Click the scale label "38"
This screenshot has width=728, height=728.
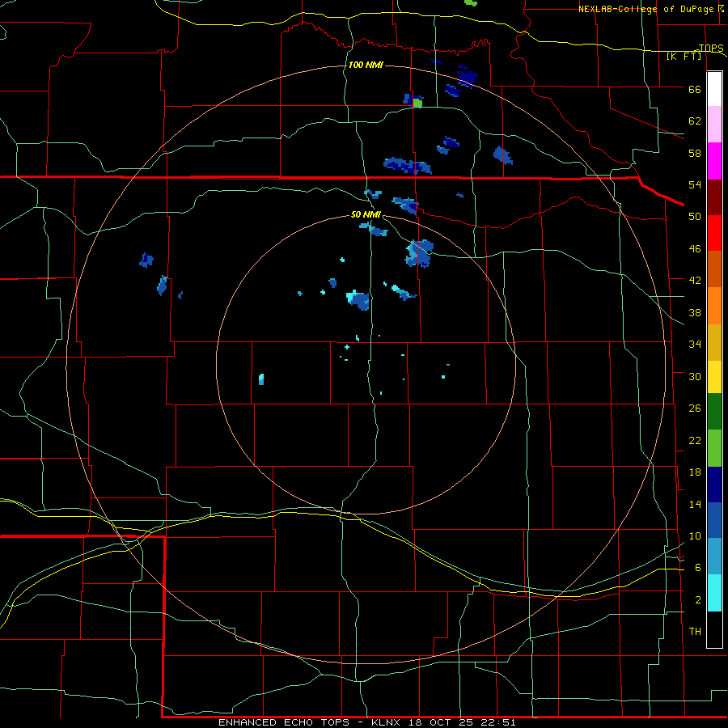click(695, 312)
